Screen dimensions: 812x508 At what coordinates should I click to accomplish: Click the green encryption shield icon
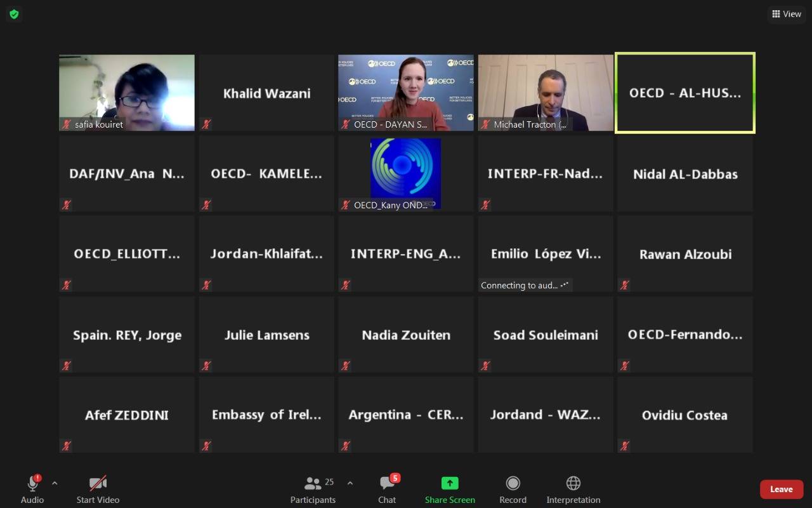pyautogui.click(x=14, y=14)
